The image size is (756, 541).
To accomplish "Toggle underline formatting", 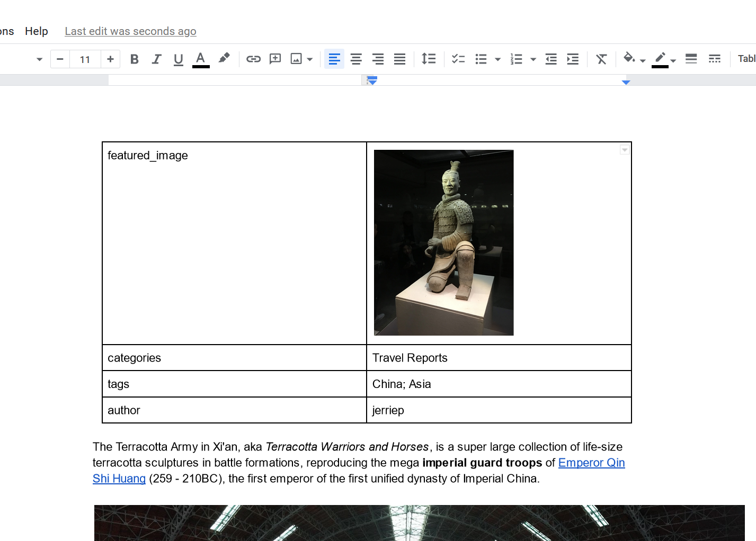I will click(x=179, y=59).
